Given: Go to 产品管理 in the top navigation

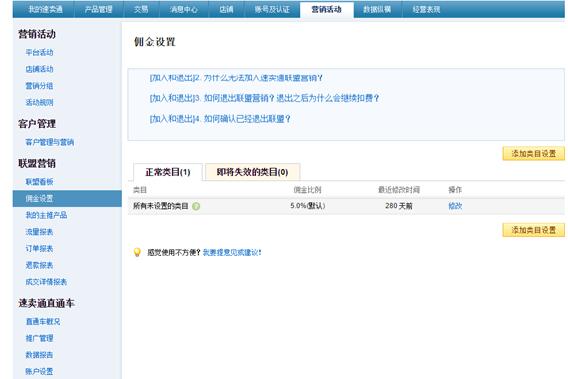Looking at the screenshot, I should (x=99, y=9).
